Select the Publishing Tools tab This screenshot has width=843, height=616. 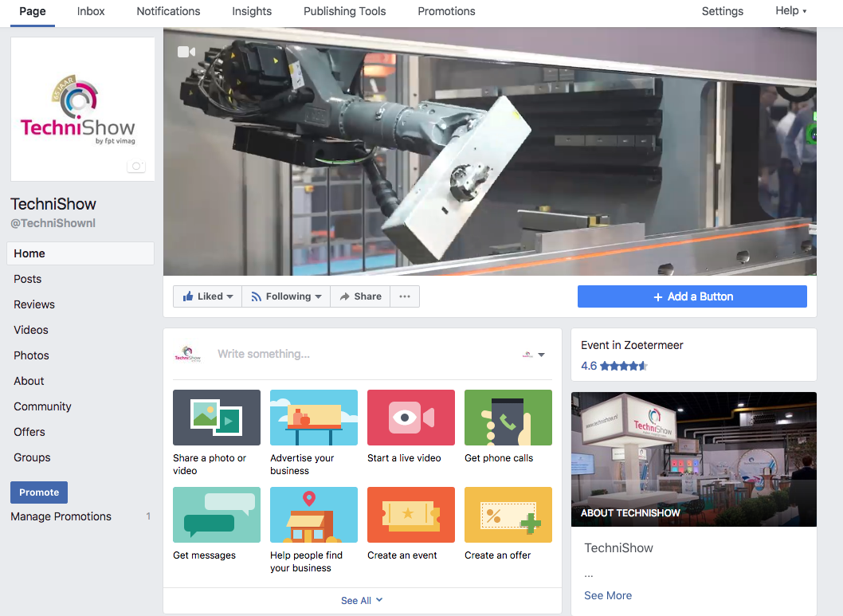[345, 11]
